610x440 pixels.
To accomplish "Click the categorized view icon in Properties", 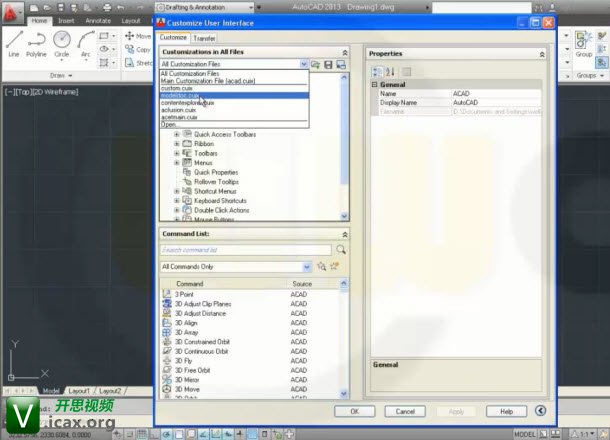I will (377, 72).
